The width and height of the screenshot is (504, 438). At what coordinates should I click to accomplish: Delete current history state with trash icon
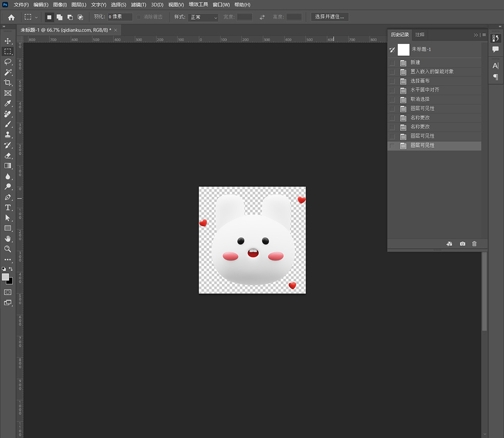474,244
